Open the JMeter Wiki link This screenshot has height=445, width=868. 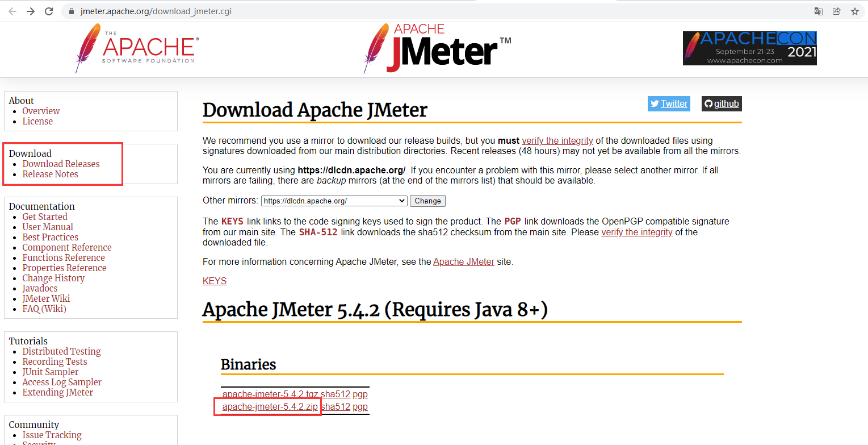click(46, 298)
